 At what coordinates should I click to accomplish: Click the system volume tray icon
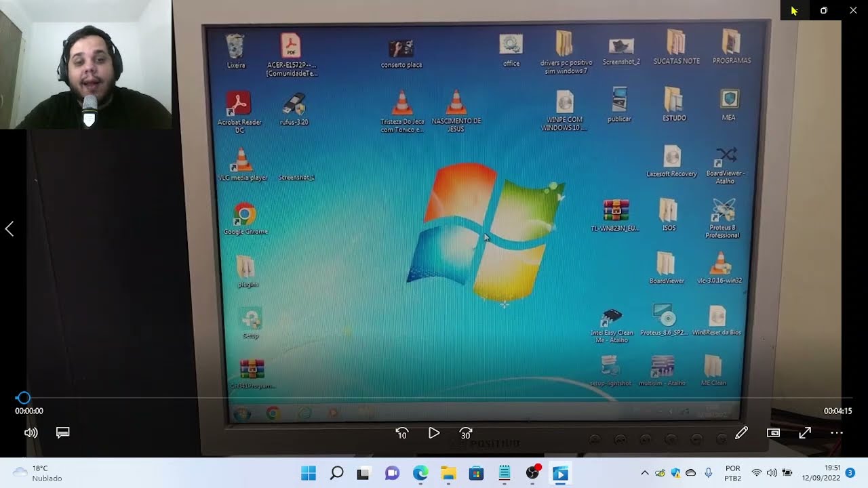pyautogui.click(x=772, y=473)
